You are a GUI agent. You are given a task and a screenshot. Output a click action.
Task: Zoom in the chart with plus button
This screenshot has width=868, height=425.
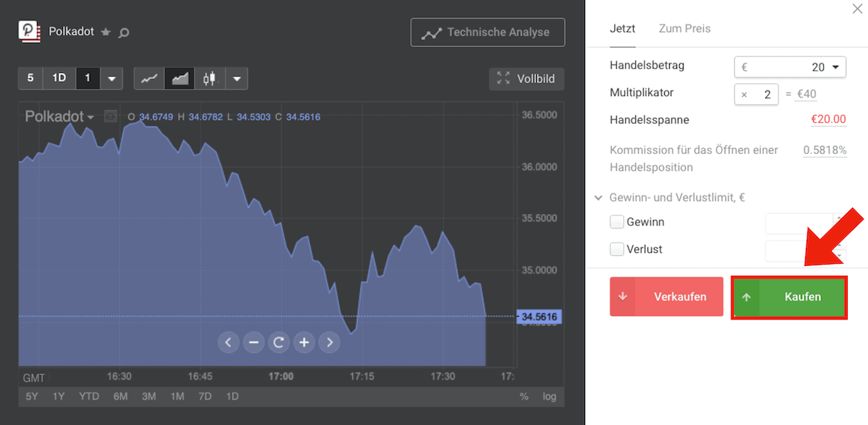click(x=305, y=343)
